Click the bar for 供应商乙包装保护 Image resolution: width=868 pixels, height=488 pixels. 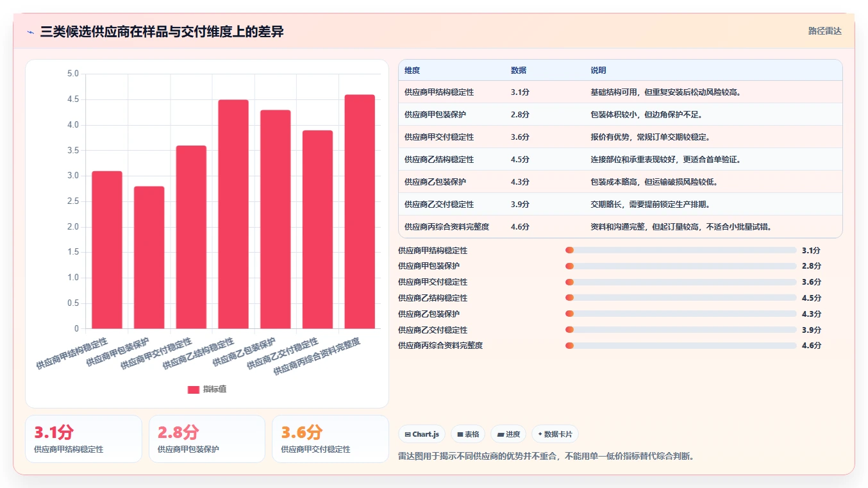(276, 219)
